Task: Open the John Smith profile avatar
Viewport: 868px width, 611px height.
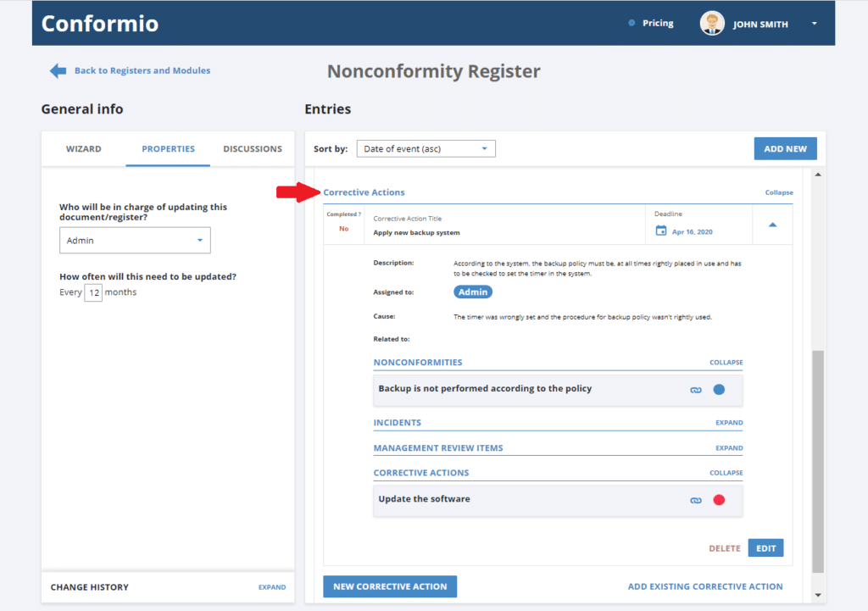Action: [x=712, y=23]
